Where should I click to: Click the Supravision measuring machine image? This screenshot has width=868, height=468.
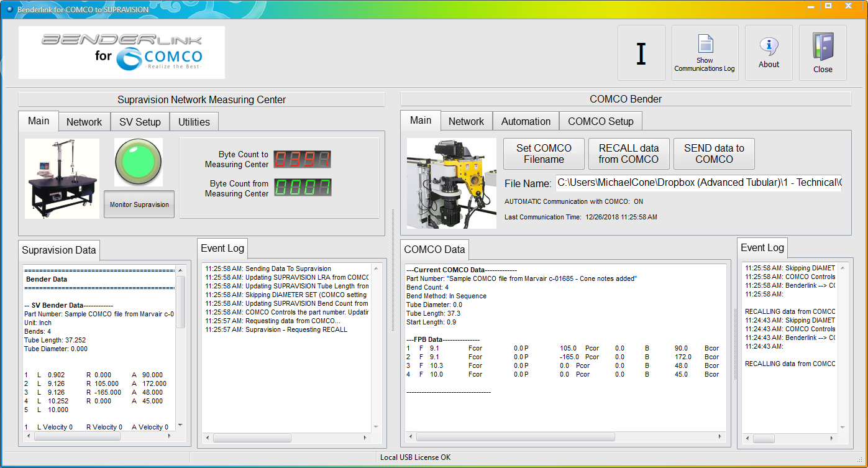coord(62,178)
